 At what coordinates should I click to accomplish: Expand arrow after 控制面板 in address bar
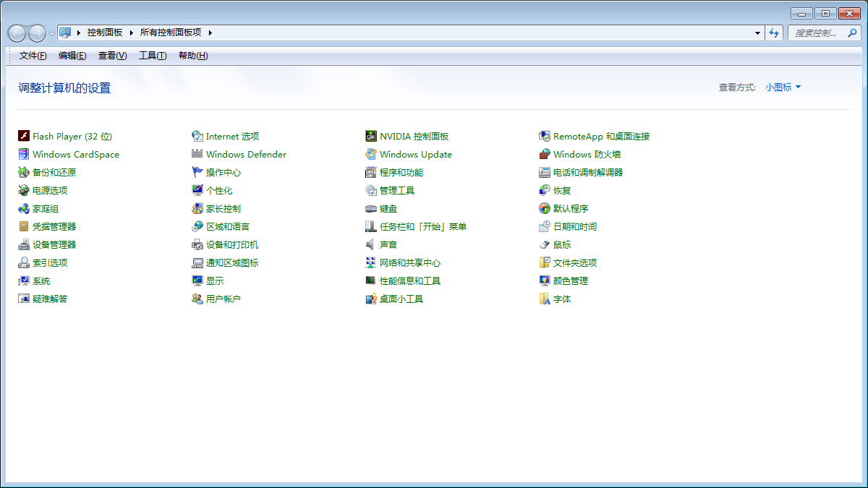click(x=132, y=33)
